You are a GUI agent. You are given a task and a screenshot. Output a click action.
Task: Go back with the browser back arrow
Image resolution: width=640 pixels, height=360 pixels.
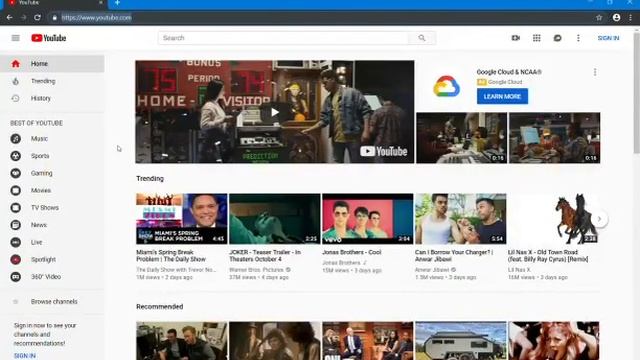(x=9, y=18)
